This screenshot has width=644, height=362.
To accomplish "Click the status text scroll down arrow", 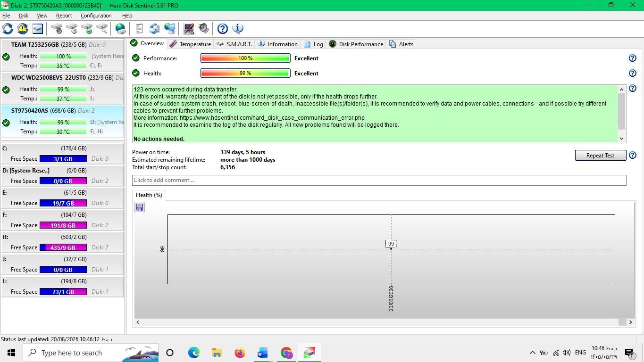I will (621, 139).
